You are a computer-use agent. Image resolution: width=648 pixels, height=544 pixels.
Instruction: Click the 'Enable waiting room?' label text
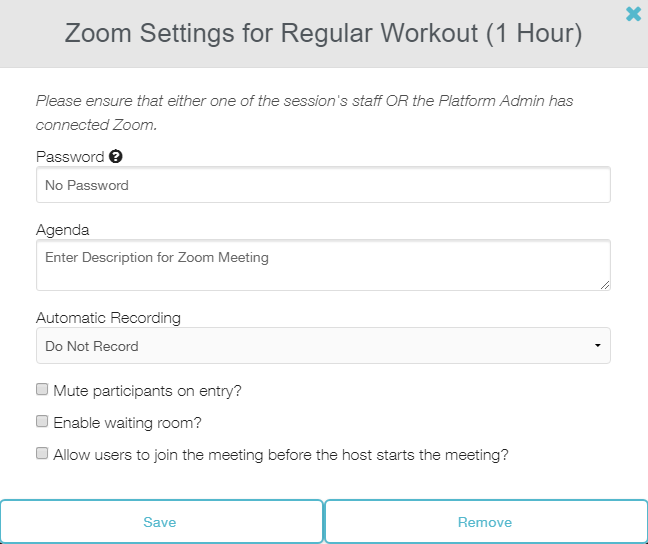click(x=128, y=423)
